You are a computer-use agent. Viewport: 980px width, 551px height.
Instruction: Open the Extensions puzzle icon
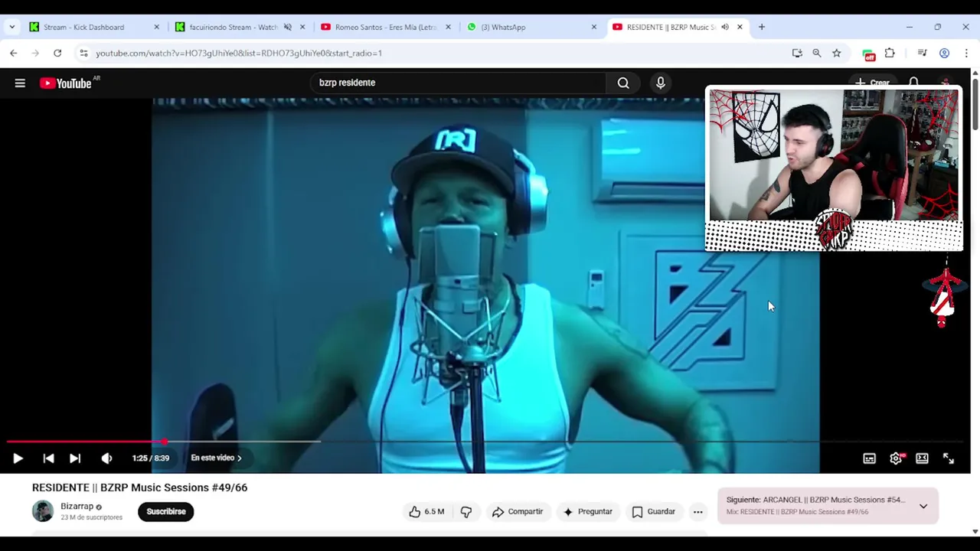pos(890,53)
